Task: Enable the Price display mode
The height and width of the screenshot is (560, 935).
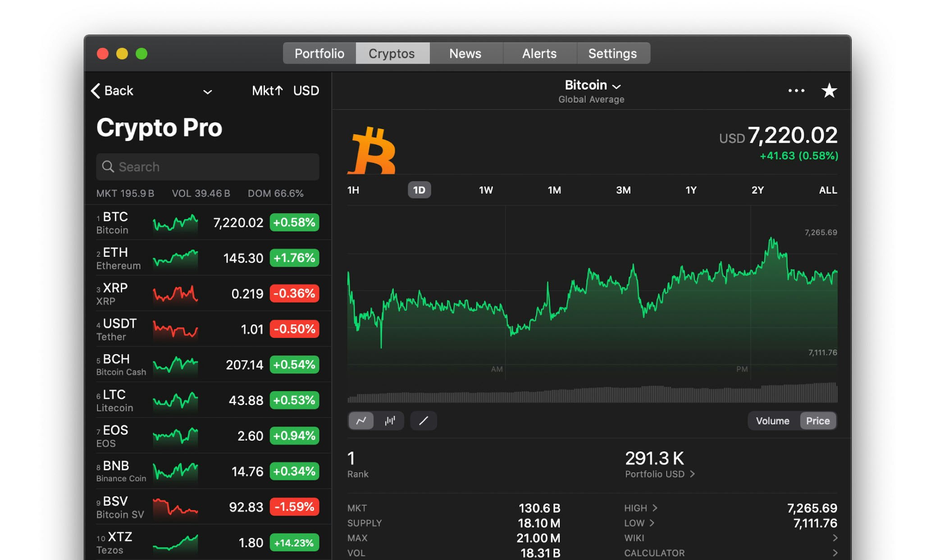Action: coord(818,420)
